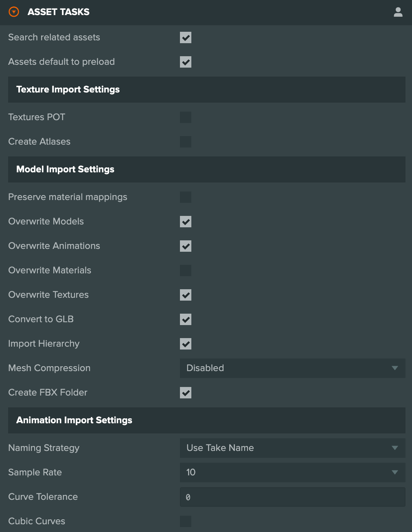Check Preserve material mappings
The width and height of the screenshot is (412, 532).
tap(186, 197)
